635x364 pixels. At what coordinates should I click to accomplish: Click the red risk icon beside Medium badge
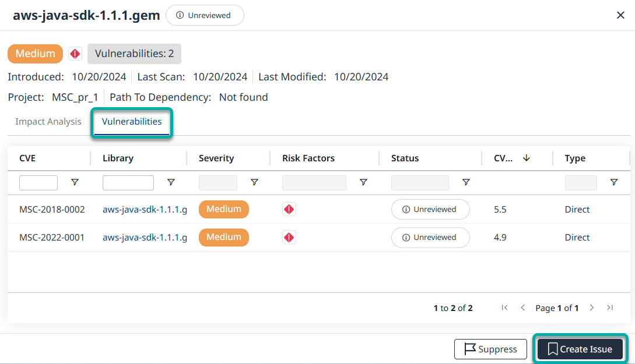point(75,54)
